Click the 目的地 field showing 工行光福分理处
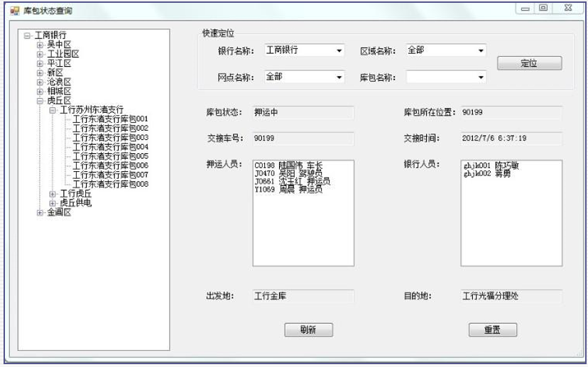Image resolution: width=588 pixels, height=367 pixels. click(511, 296)
